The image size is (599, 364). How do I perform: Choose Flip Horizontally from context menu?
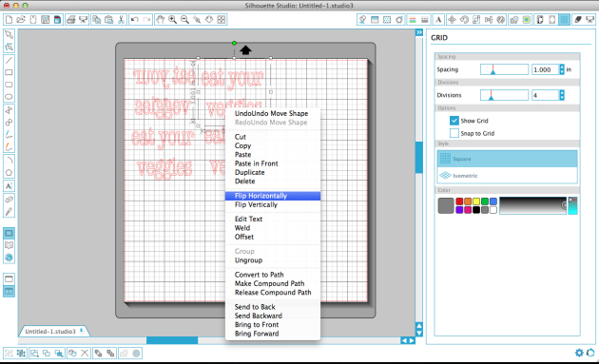click(273, 196)
